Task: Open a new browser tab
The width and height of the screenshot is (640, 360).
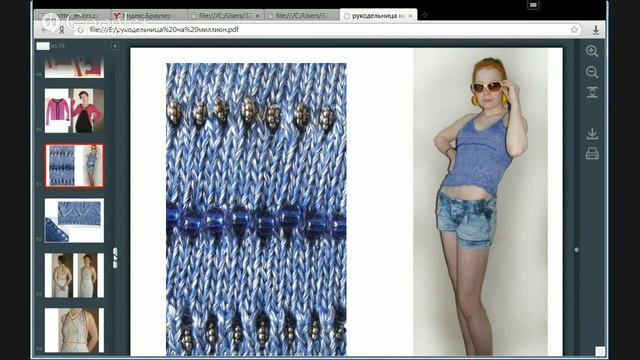Action: click(424, 15)
